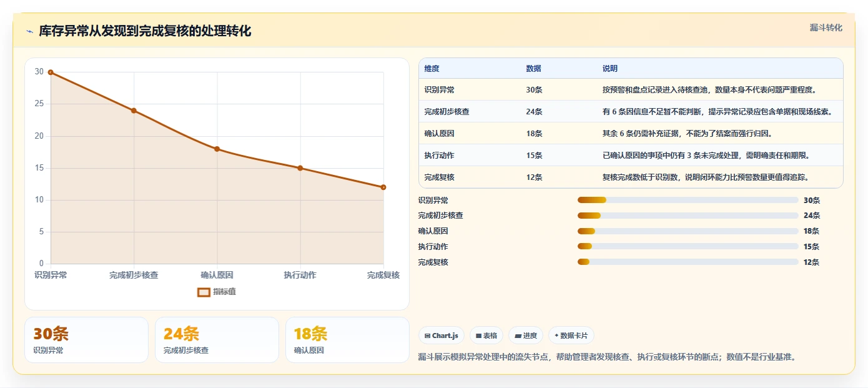The width and height of the screenshot is (868, 388).
Task: Click the 完成初步核查 label in the progress list
Action: (441, 216)
